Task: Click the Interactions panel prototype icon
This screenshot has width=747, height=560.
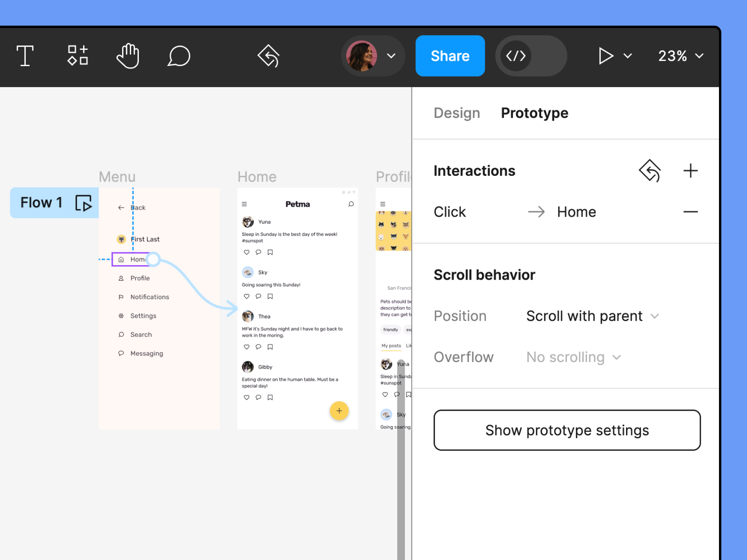Action: pyautogui.click(x=649, y=171)
